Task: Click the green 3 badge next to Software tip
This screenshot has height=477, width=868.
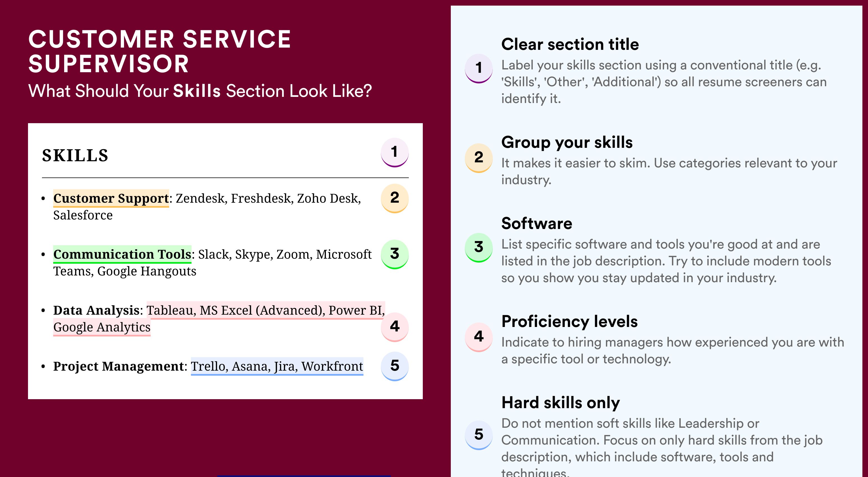Action: (x=479, y=247)
